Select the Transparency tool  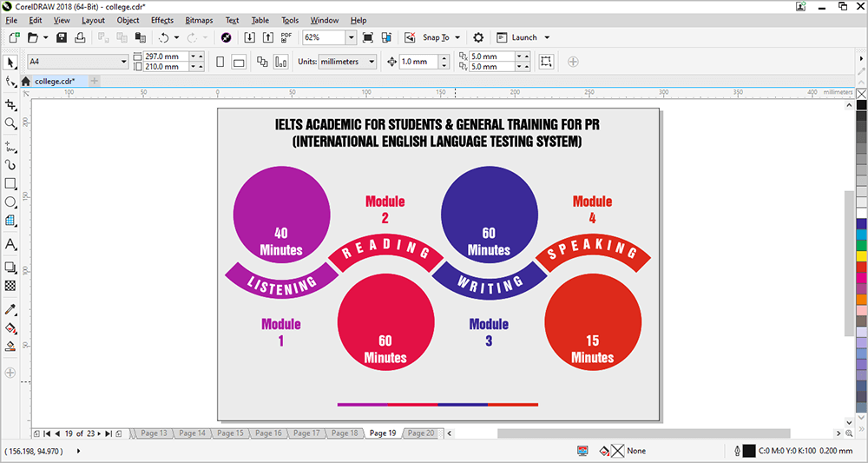point(10,286)
